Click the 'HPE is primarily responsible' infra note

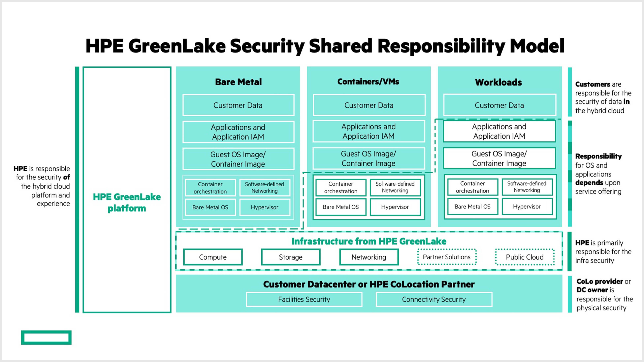coord(603,252)
